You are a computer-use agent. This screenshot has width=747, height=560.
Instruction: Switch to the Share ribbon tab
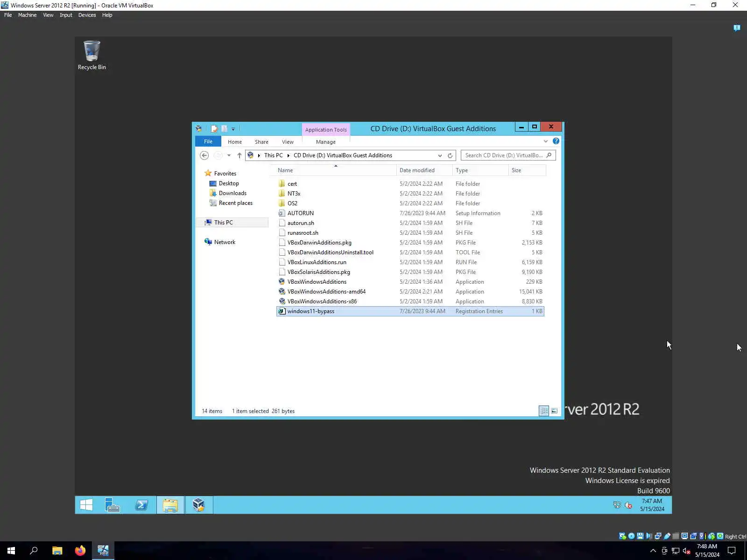point(261,142)
